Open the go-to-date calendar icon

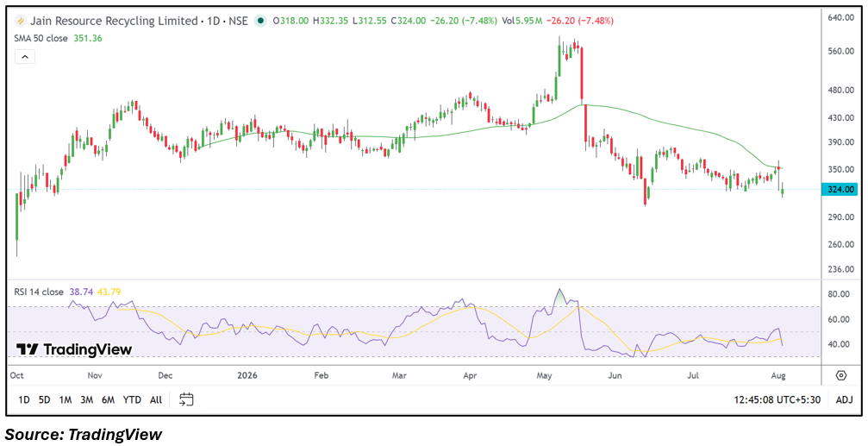click(x=186, y=399)
